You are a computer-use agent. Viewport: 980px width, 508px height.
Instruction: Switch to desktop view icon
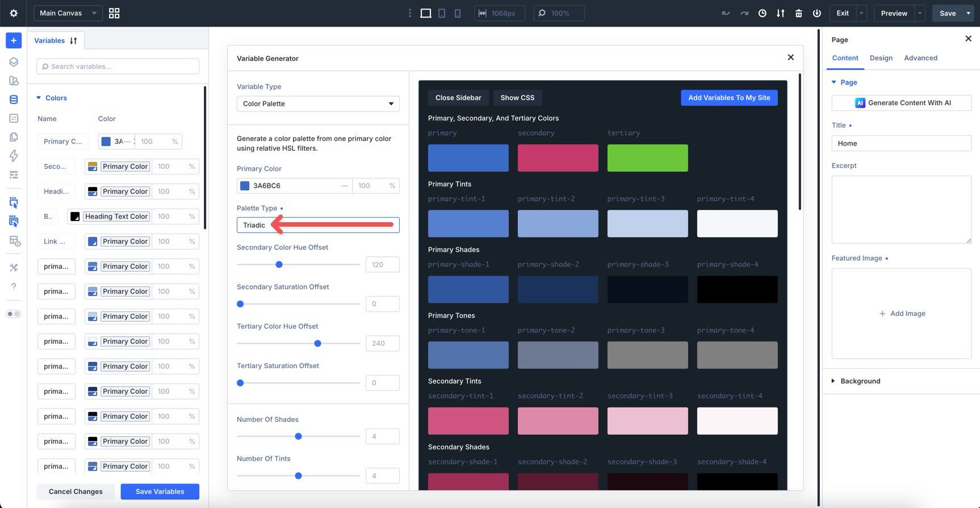tap(425, 13)
